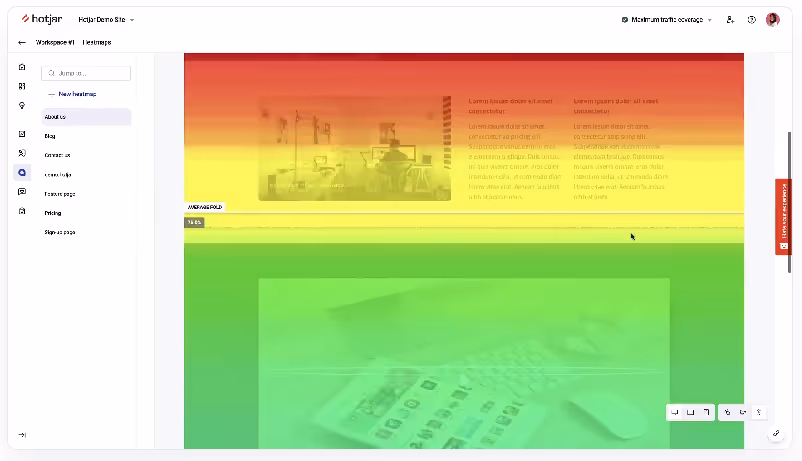Click the office photo in heatmap
This screenshot has height=461, width=802.
click(354, 148)
